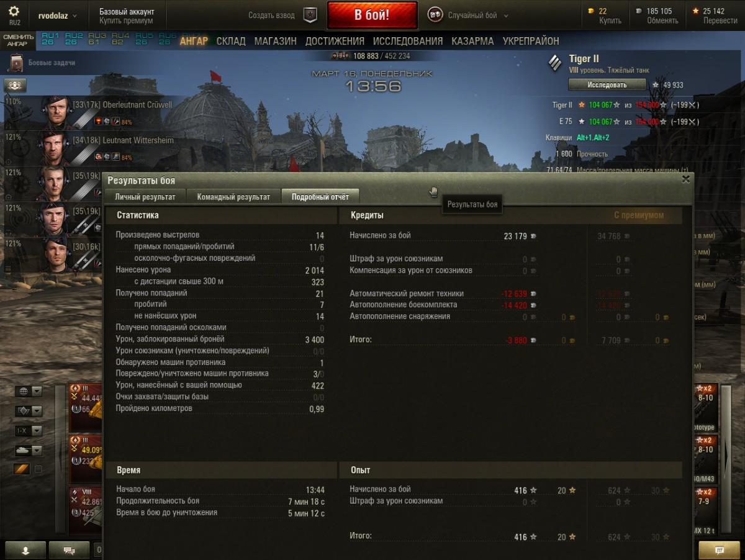Open the rvodolaz account dropdown
Screen dimensions: 745x560
58,16
